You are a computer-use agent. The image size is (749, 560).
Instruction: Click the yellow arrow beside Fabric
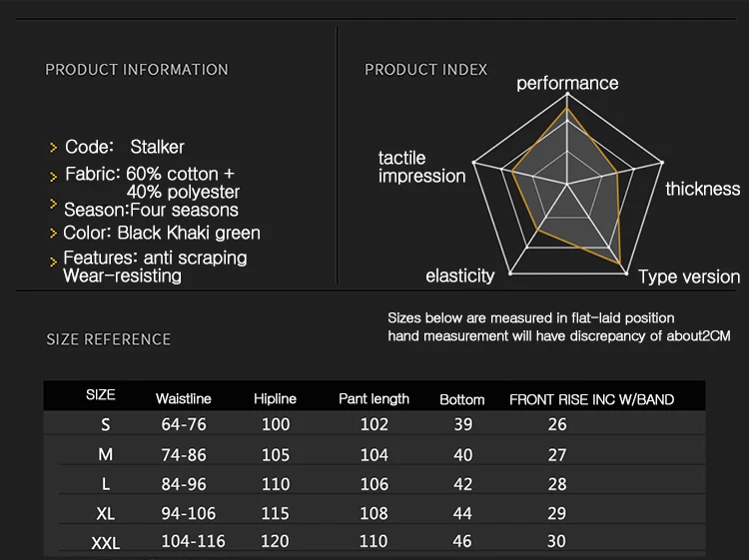54,176
